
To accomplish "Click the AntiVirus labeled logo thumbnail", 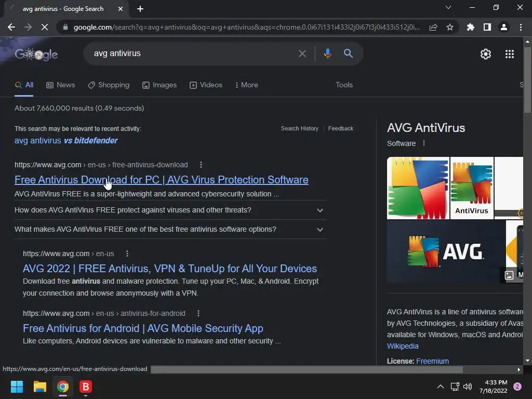I will click(x=472, y=188).
